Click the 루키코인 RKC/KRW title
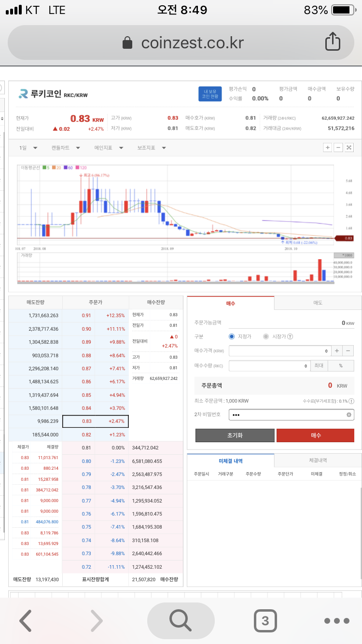 pyautogui.click(x=60, y=94)
